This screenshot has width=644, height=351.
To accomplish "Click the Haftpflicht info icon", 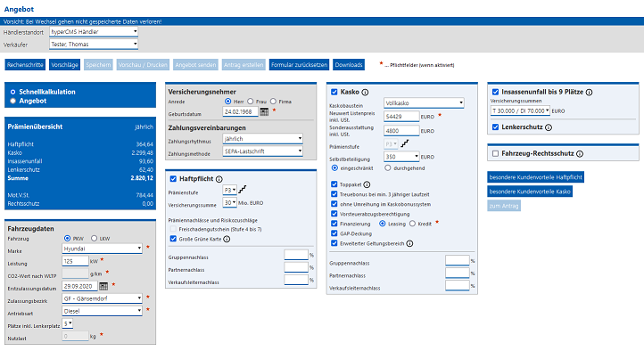I will [219, 179].
